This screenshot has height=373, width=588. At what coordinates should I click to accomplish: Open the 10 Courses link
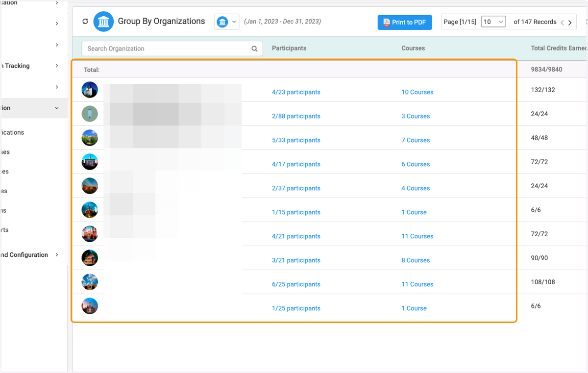pyautogui.click(x=417, y=92)
